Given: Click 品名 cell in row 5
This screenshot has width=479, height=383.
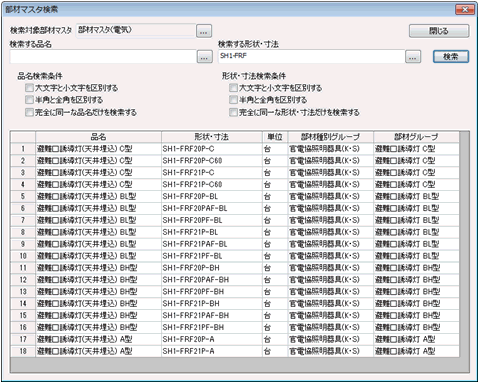Looking at the screenshot, I should coord(98,196).
